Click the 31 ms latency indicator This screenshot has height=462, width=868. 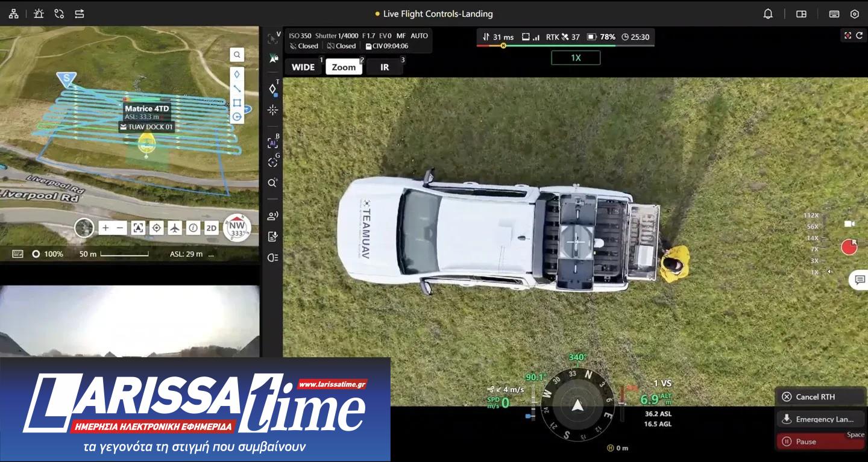pyautogui.click(x=498, y=37)
